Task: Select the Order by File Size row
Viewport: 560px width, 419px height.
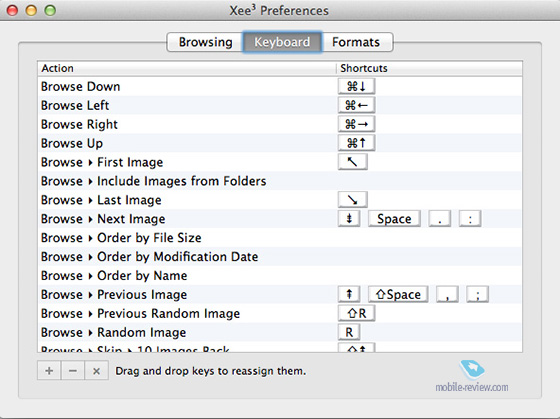Action: click(x=280, y=238)
